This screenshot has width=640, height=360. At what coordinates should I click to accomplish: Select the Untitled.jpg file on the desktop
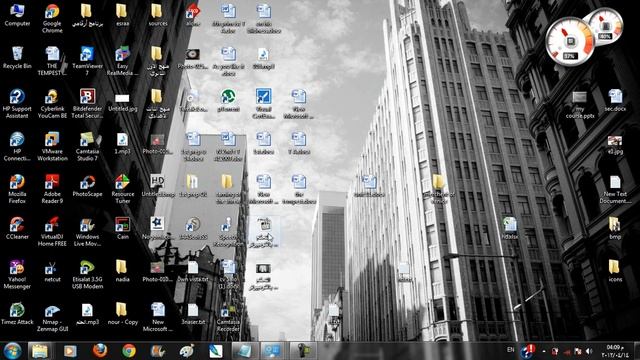(x=122, y=102)
